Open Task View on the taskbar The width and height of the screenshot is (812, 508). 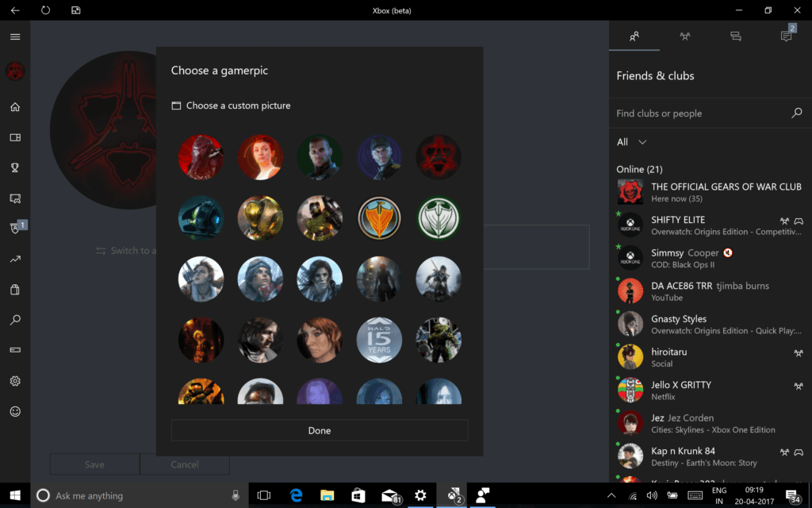(264, 495)
